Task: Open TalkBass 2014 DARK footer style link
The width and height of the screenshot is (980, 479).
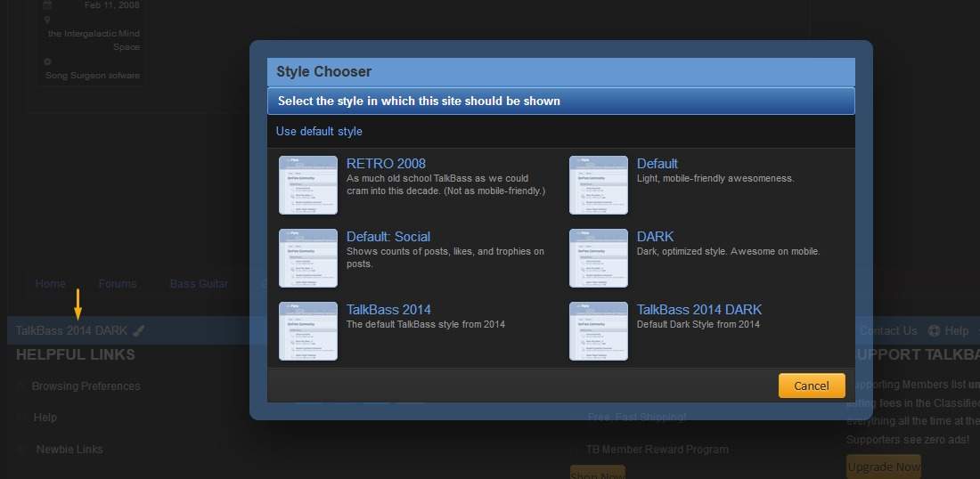Action: pos(71,330)
